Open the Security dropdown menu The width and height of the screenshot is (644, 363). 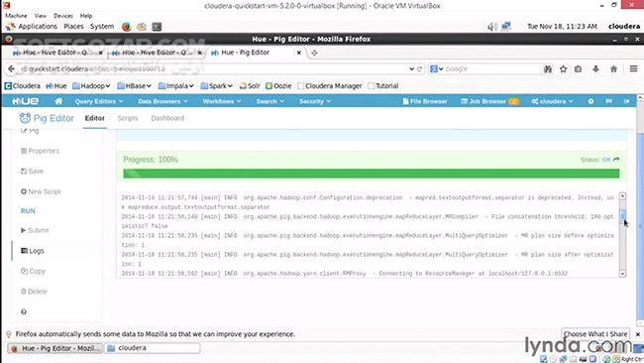tap(315, 101)
